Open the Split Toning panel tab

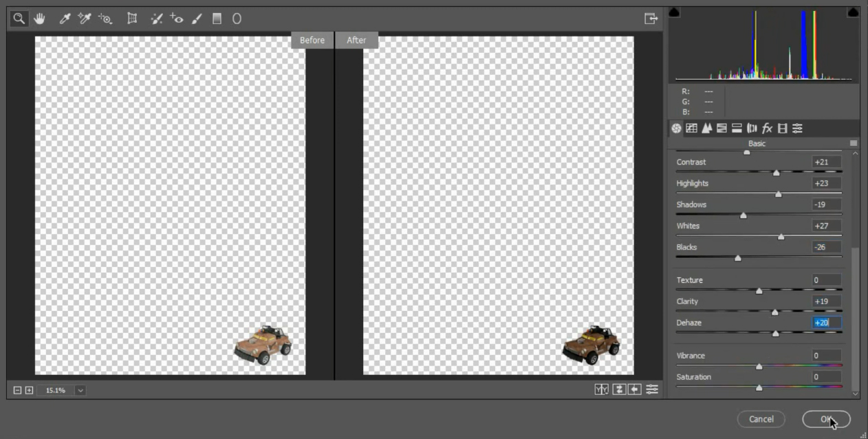(737, 128)
